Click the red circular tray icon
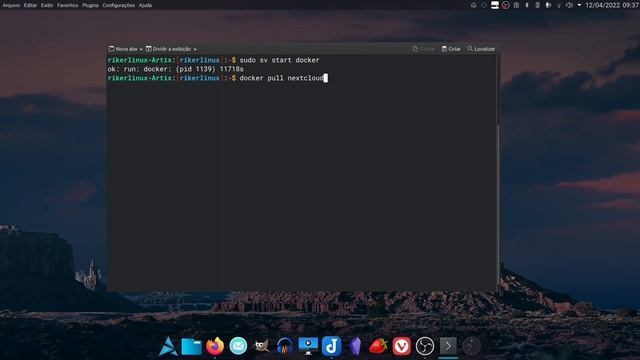This screenshot has height=360, width=640. pyautogui.click(x=505, y=5)
